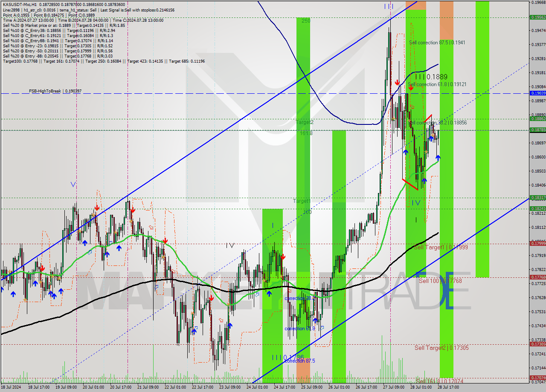Click the green 0.18862 price tag
Screen dimensions: 546x392
(537, 119)
